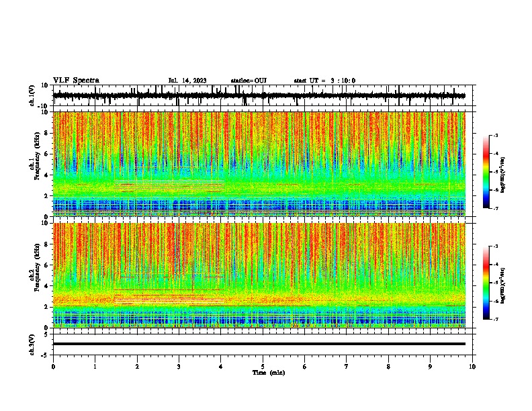Click the ch.2 color bar log(PSD) label
The height and width of the screenshot is (411, 532).
click(502, 286)
